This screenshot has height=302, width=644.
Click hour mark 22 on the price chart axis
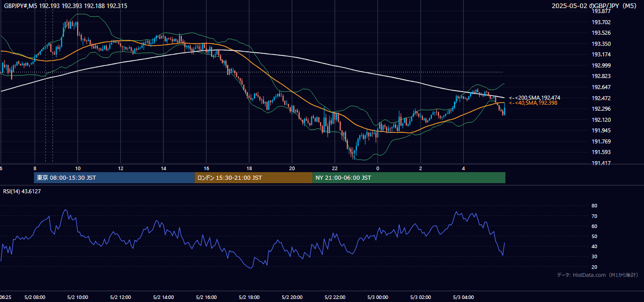tap(335, 168)
